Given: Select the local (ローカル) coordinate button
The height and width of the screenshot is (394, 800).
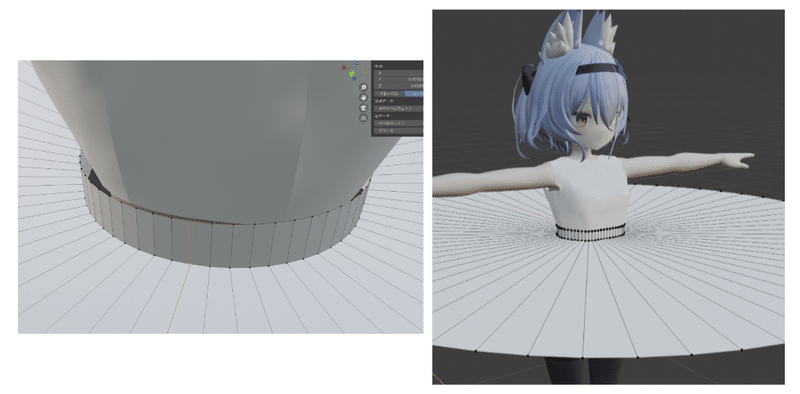Looking at the screenshot, I should pos(414,94).
